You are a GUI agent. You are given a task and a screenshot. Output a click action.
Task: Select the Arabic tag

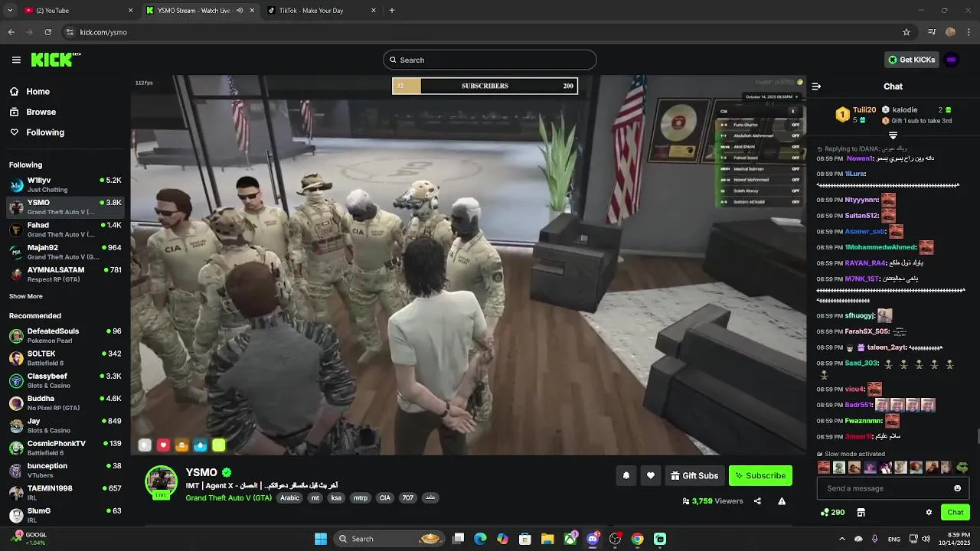click(x=289, y=497)
